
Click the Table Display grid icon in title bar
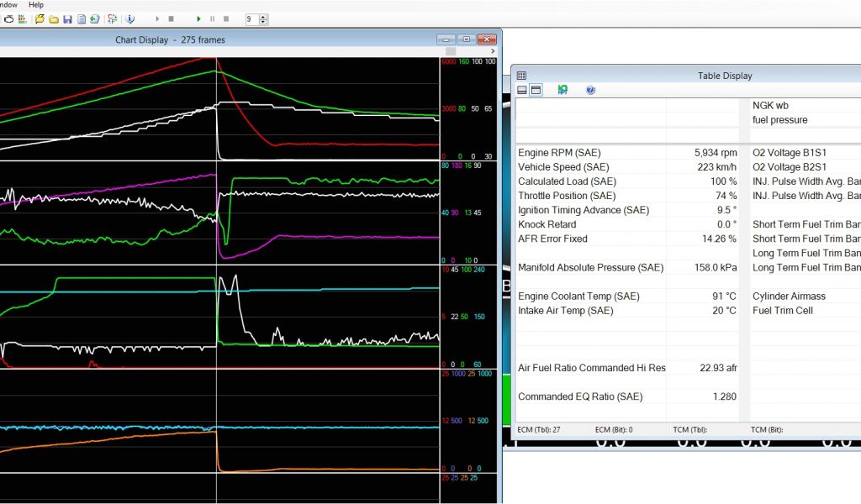tap(521, 76)
